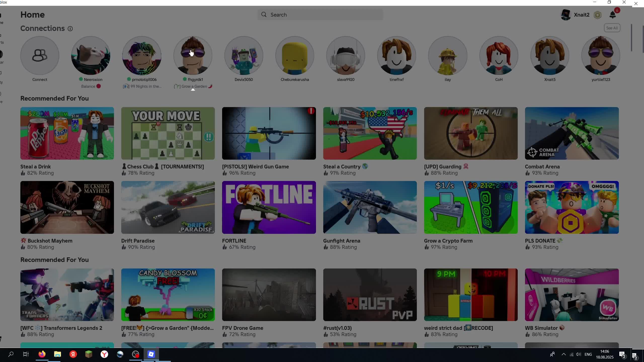Open File Explorer from the taskbar
The height and width of the screenshot is (362, 644).
pos(57,354)
